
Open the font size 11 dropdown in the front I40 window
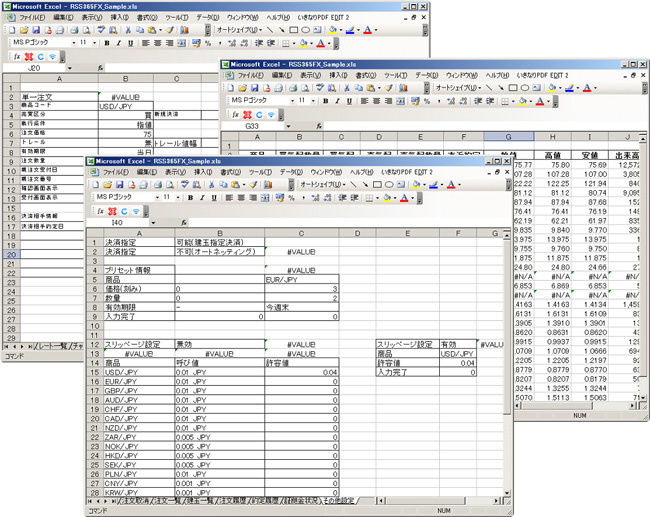point(178,198)
